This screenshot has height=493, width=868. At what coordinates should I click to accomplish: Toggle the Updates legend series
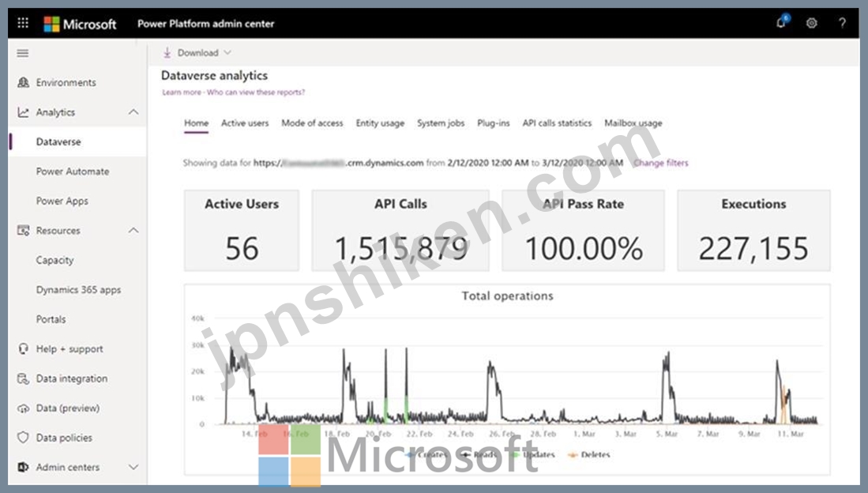[x=534, y=455]
